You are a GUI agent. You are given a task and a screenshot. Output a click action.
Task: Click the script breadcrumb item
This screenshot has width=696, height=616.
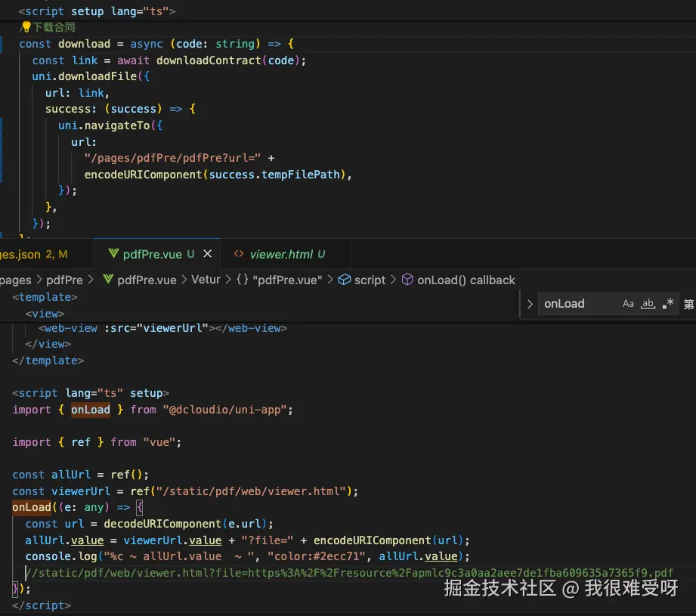(370, 280)
